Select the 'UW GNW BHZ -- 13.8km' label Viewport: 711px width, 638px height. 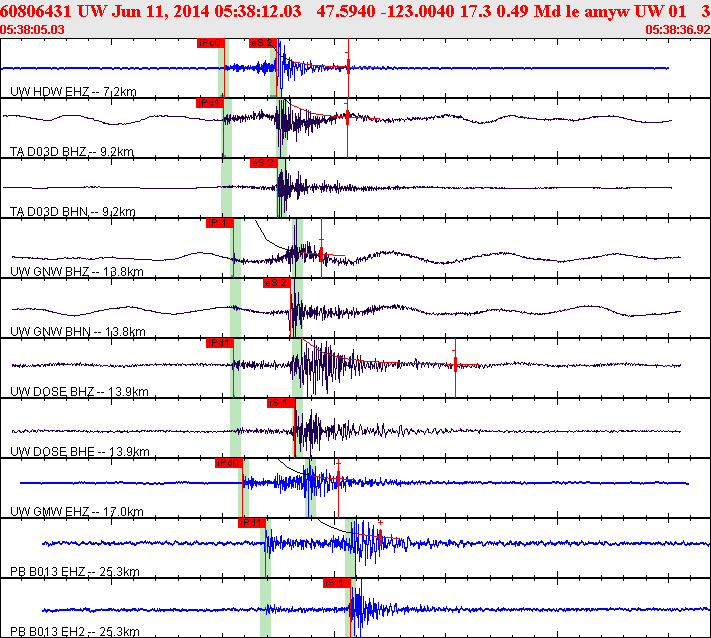click(77, 272)
